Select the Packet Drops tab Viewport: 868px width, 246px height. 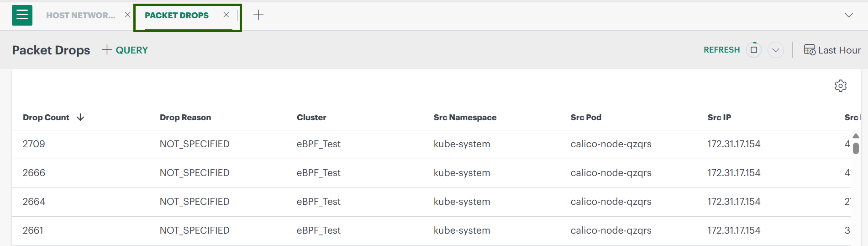(x=177, y=15)
